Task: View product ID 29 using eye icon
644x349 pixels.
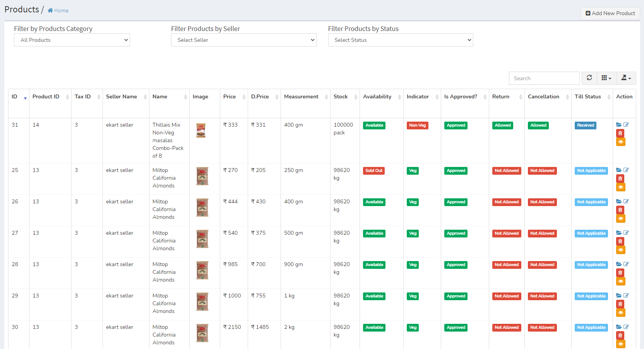Action: point(621,313)
